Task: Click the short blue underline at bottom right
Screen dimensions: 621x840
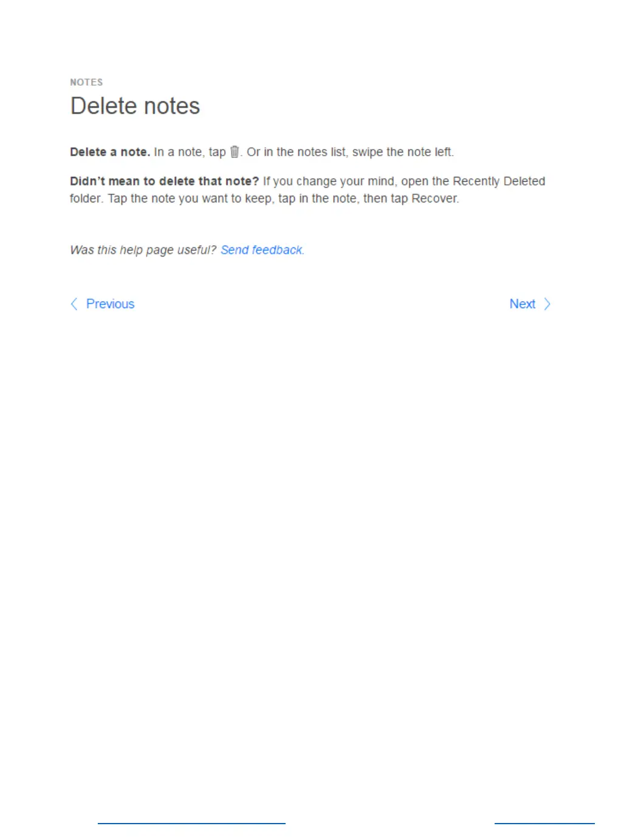Action: (544, 824)
